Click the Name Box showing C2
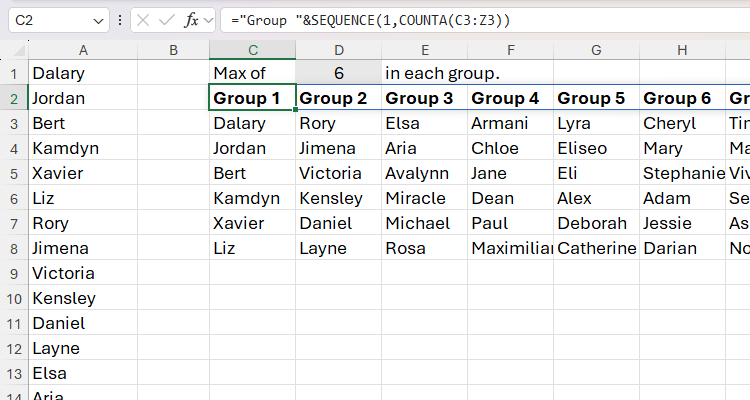Image resolution: width=750 pixels, height=400 pixels. [50, 20]
